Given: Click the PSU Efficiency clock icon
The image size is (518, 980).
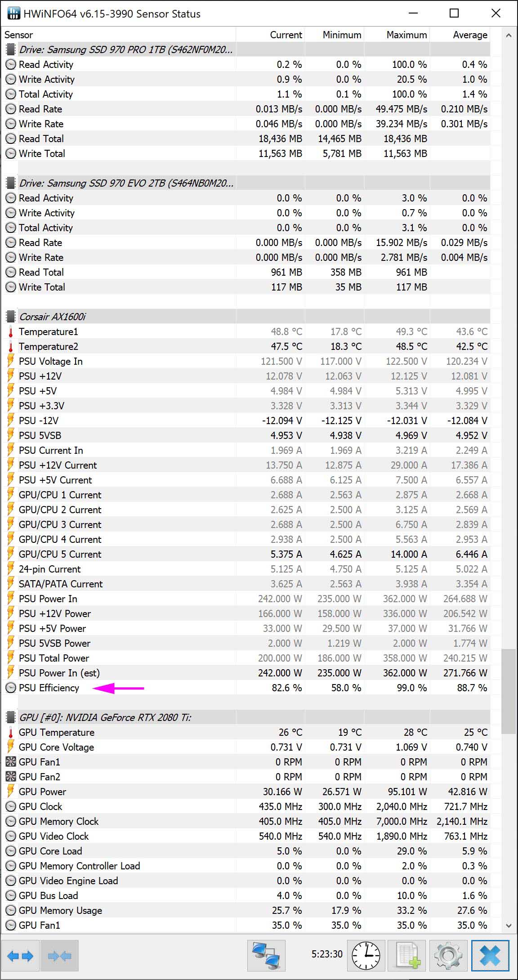Looking at the screenshot, I should [x=10, y=688].
